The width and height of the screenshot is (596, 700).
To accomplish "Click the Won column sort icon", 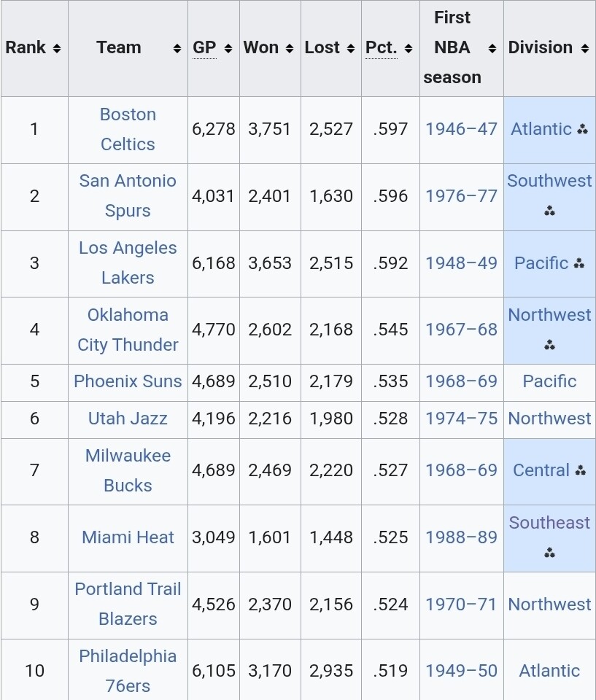I will click(x=290, y=48).
